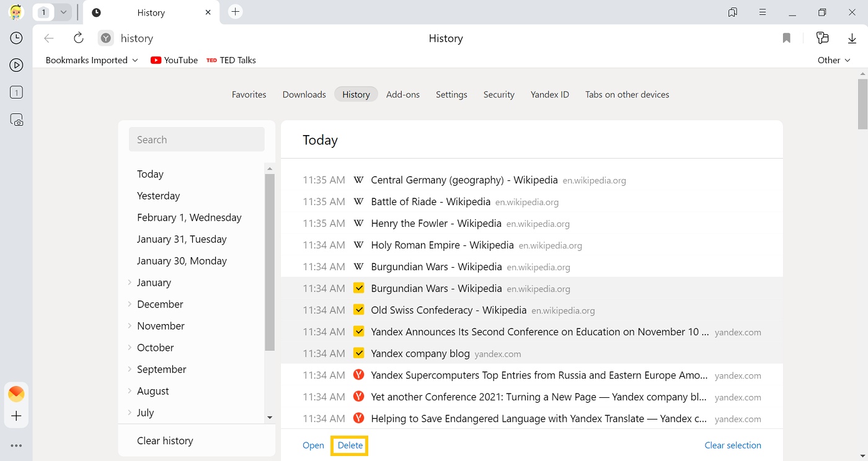Open Yandex Mail icon in sidebar
This screenshot has height=461, width=868.
pyautogui.click(x=17, y=393)
